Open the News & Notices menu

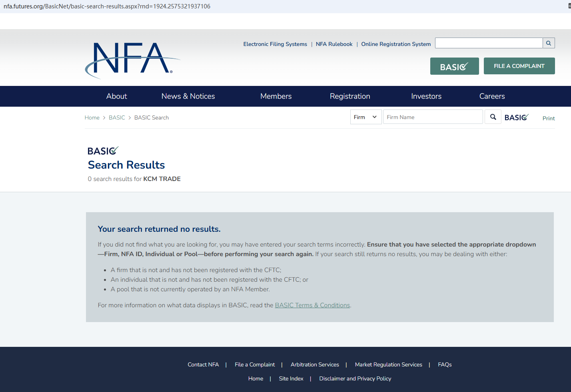pos(188,96)
